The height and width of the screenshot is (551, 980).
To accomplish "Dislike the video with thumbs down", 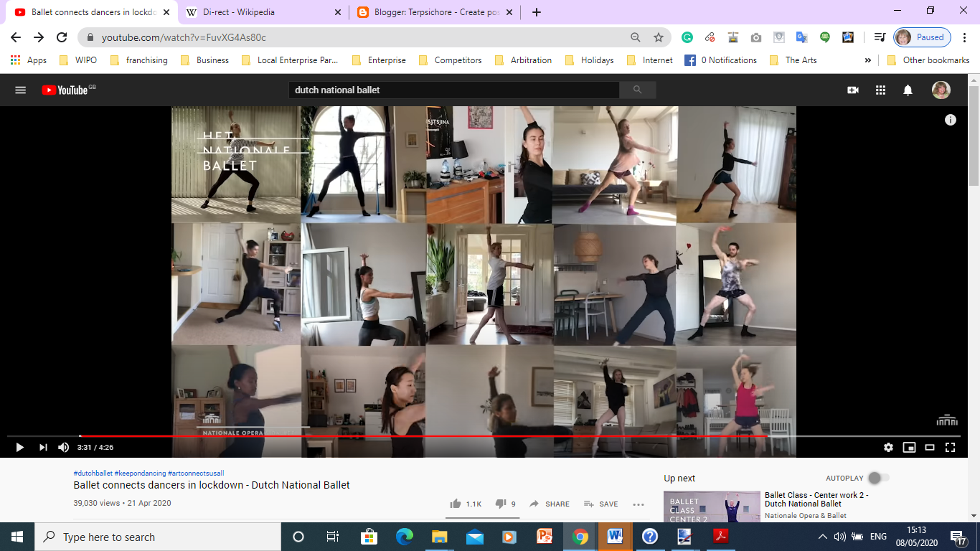I will pyautogui.click(x=501, y=504).
